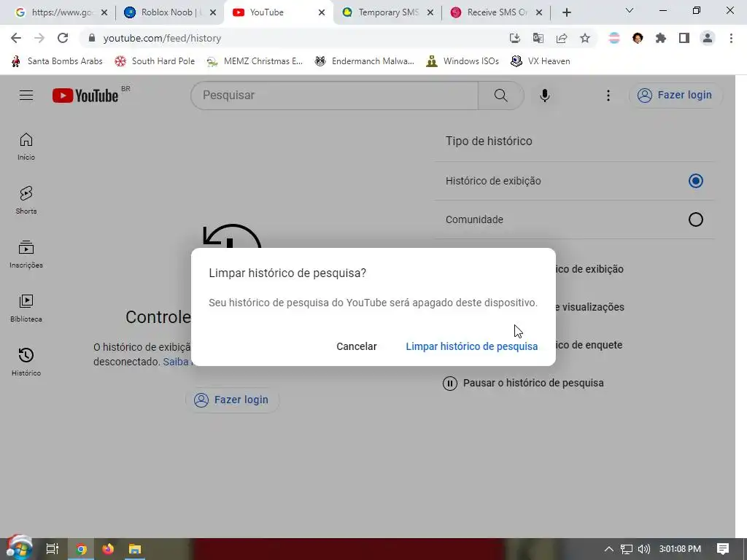
Task: Start voice search with microphone icon
Action: (544, 96)
